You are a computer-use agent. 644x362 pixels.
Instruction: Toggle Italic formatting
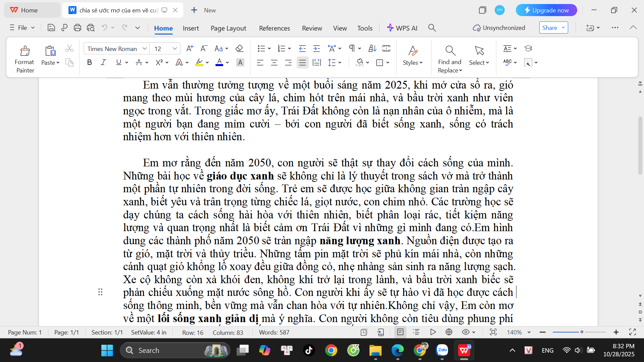point(103,62)
